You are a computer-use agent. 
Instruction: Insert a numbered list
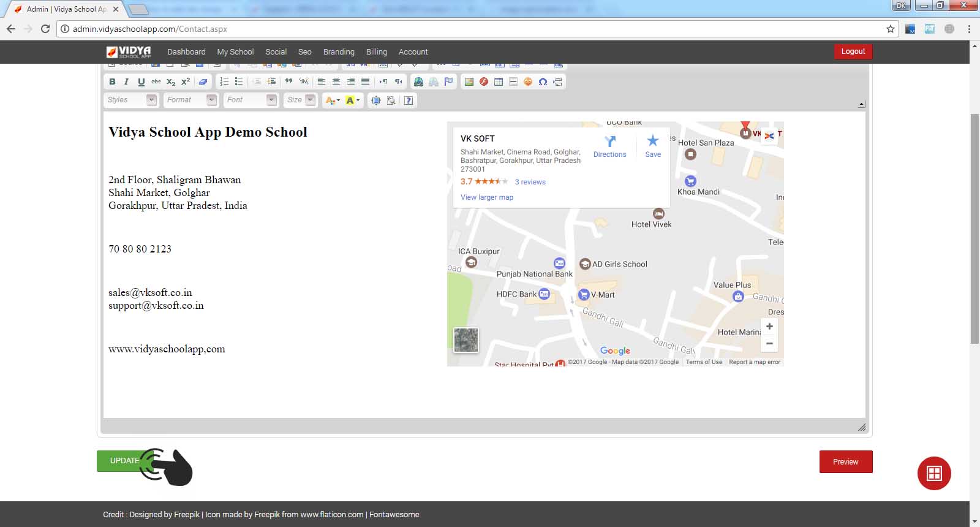coord(224,82)
